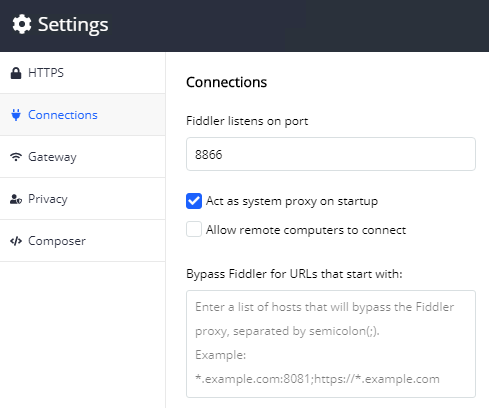Click the Gateway wifi icon
489x408 pixels.
pyautogui.click(x=16, y=157)
